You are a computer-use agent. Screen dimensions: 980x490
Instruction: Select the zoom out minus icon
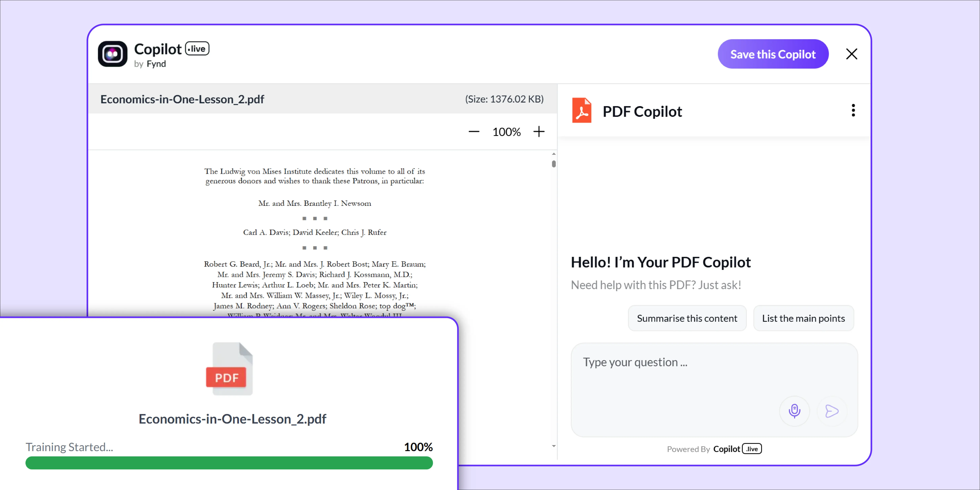(474, 132)
